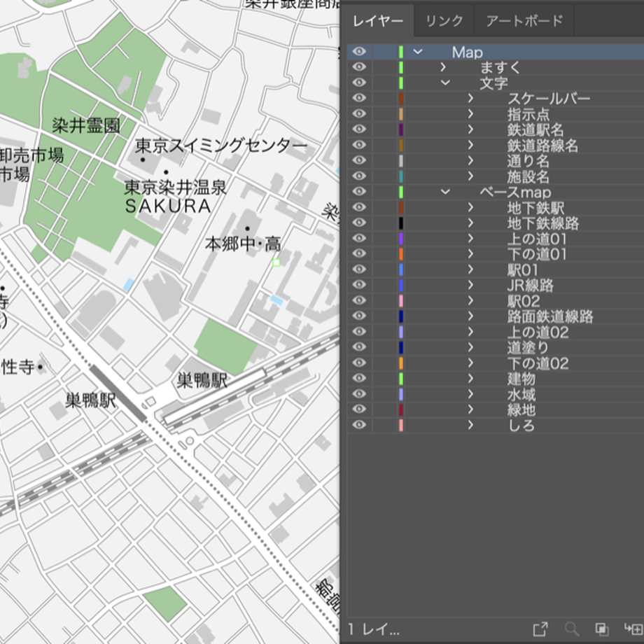Select the JR線路 layer name

click(x=530, y=286)
